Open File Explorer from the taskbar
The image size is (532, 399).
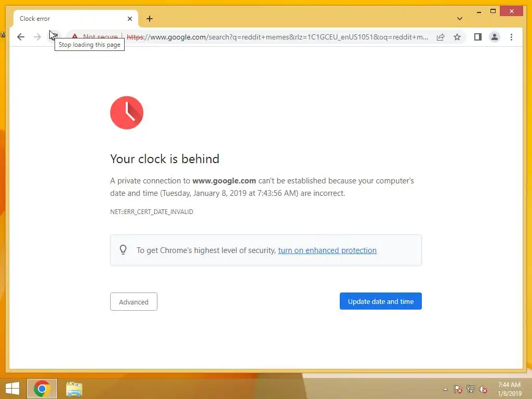click(x=74, y=389)
